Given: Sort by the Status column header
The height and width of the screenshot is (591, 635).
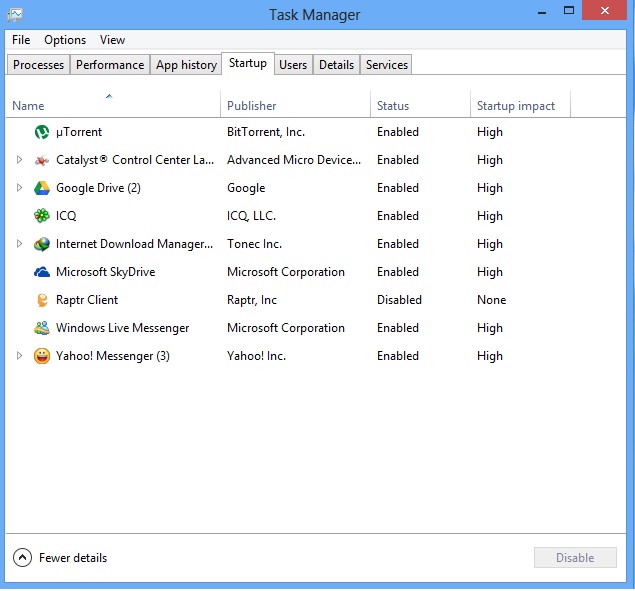Looking at the screenshot, I should [420, 104].
